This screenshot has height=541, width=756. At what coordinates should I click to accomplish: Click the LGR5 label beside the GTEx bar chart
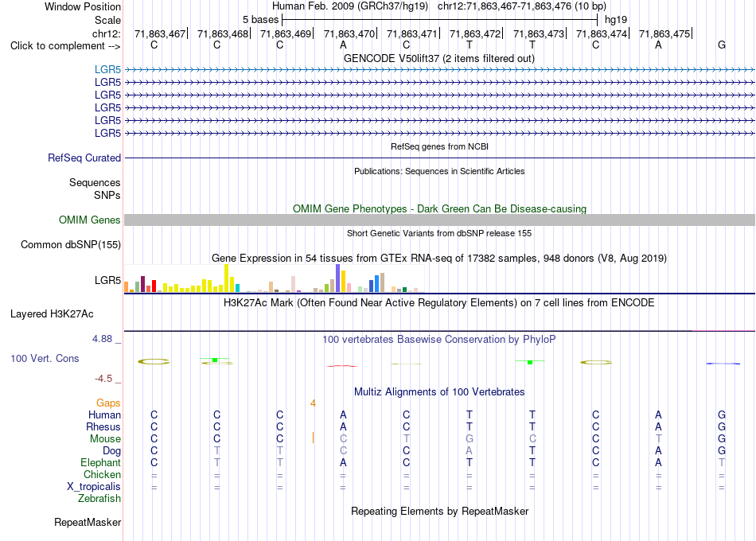(107, 280)
